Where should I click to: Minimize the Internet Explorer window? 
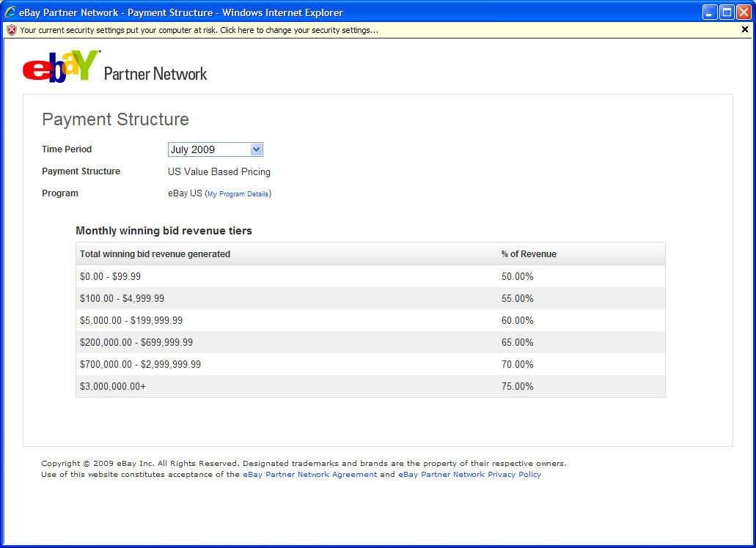(709, 12)
